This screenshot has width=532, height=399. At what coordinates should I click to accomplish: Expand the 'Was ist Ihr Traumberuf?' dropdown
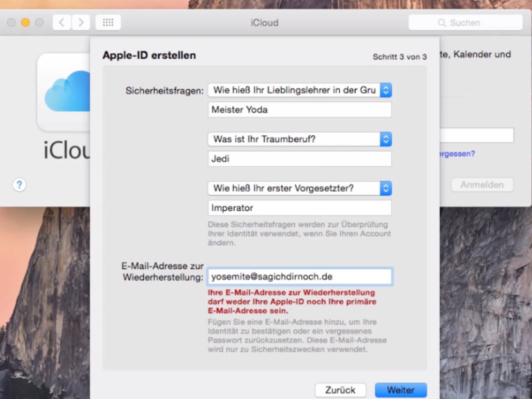[300, 139]
